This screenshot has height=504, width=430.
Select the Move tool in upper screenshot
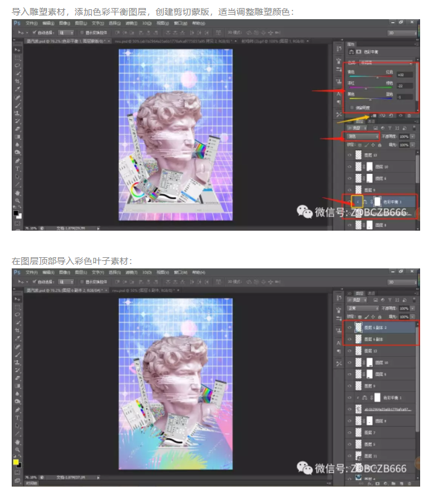[17, 50]
